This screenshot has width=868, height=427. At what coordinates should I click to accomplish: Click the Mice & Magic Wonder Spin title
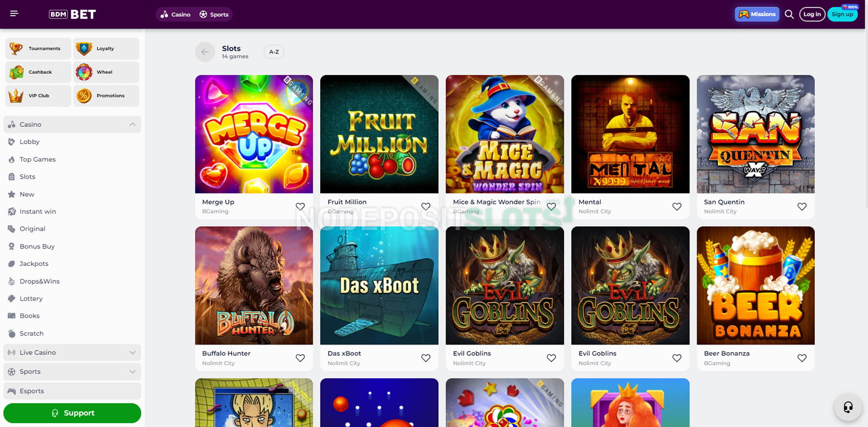click(496, 202)
